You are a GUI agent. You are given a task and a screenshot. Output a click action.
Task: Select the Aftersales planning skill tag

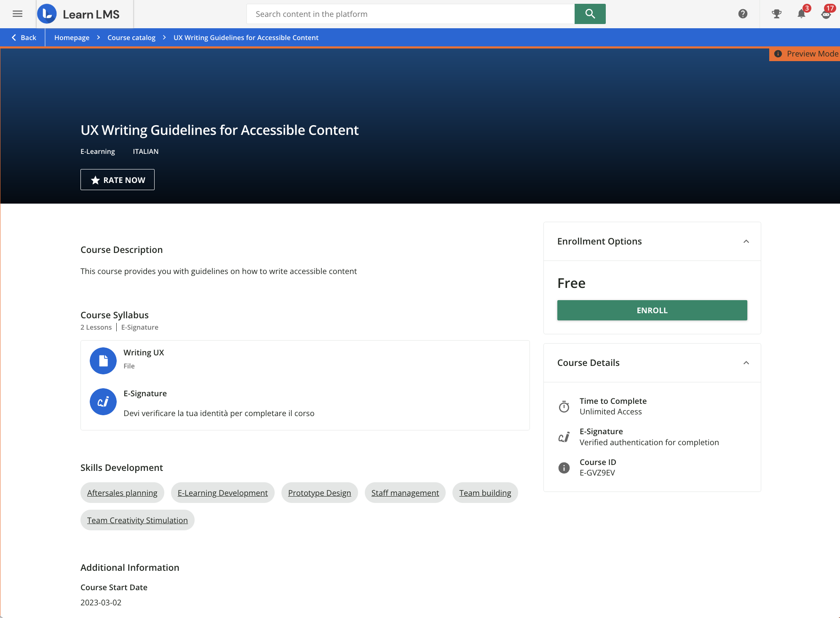point(122,492)
